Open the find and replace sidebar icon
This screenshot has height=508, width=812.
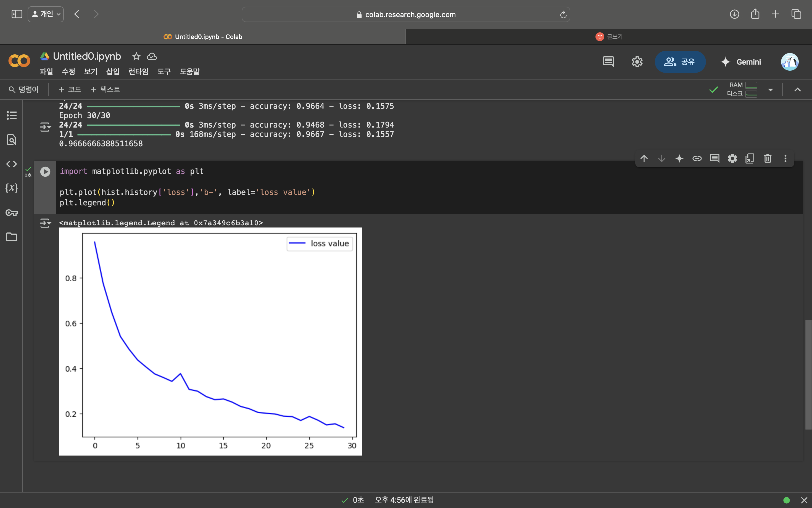11,140
